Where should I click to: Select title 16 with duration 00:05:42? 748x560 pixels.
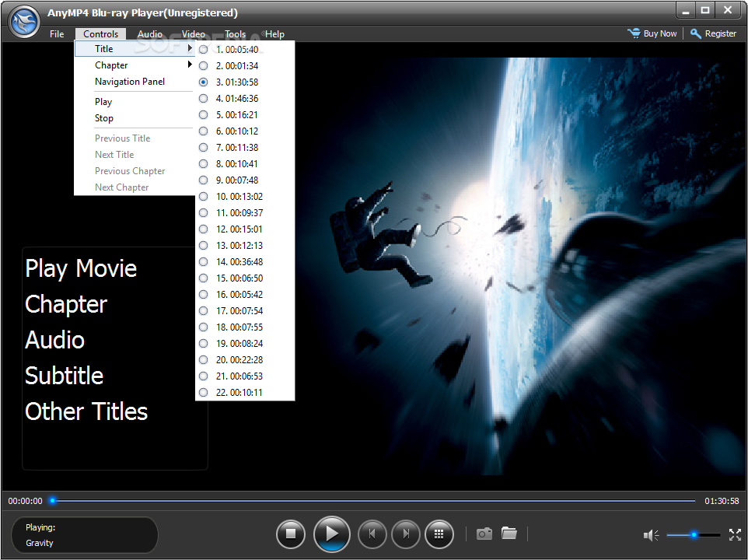click(x=245, y=294)
